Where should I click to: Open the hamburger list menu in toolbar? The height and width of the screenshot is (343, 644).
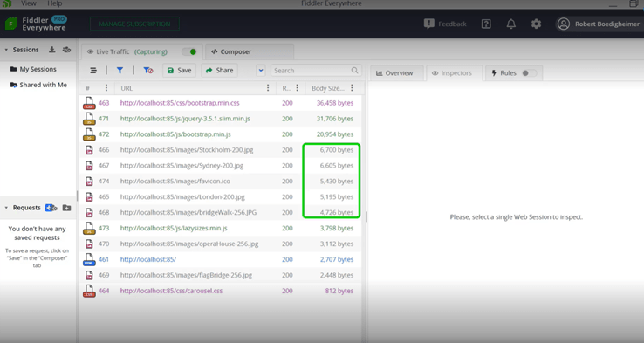(93, 70)
